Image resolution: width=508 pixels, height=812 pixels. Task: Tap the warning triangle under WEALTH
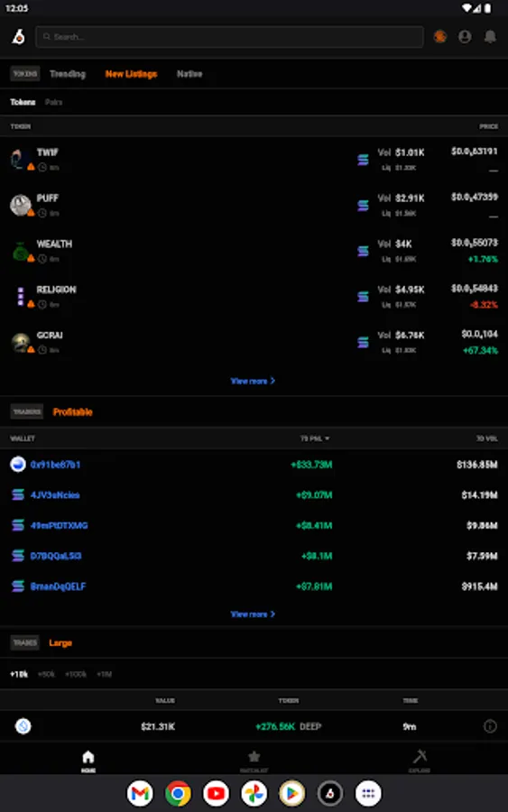[x=31, y=258]
